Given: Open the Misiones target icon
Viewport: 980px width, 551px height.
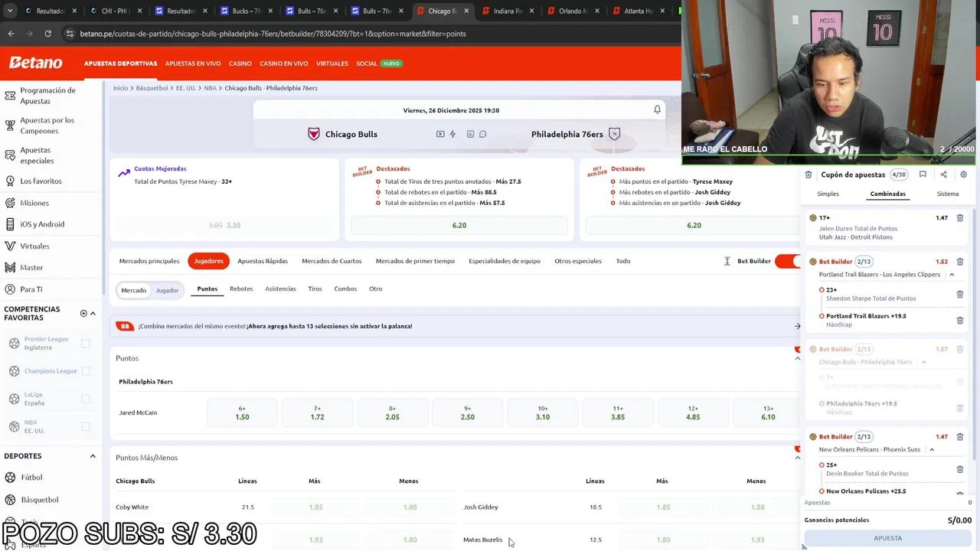Looking at the screenshot, I should click(10, 203).
